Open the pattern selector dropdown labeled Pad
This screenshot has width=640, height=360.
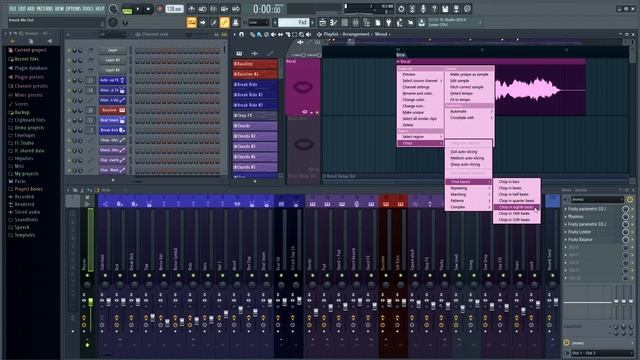293,22
